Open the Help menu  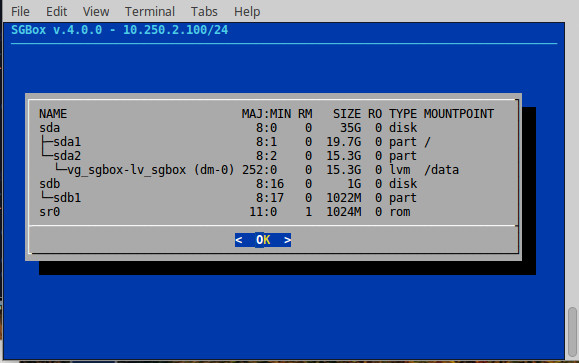click(247, 11)
